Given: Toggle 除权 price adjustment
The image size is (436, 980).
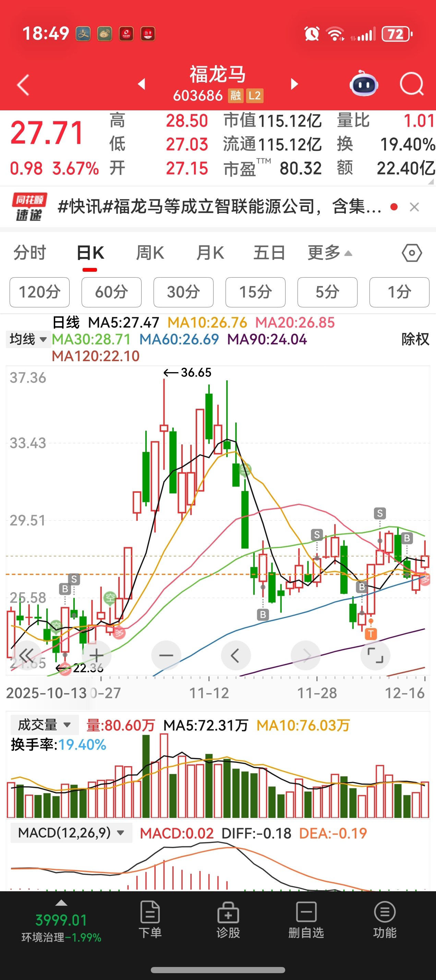Looking at the screenshot, I should click(x=415, y=339).
